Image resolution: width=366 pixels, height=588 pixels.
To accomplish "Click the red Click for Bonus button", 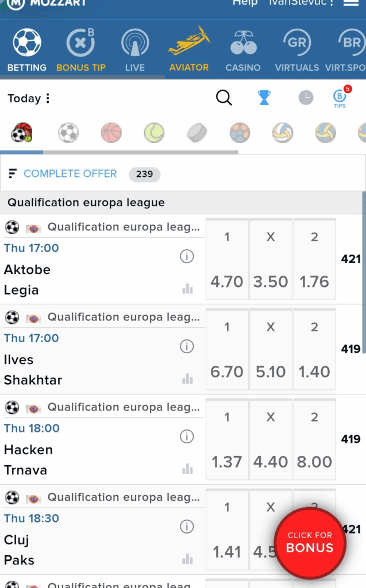I will pyautogui.click(x=310, y=542).
